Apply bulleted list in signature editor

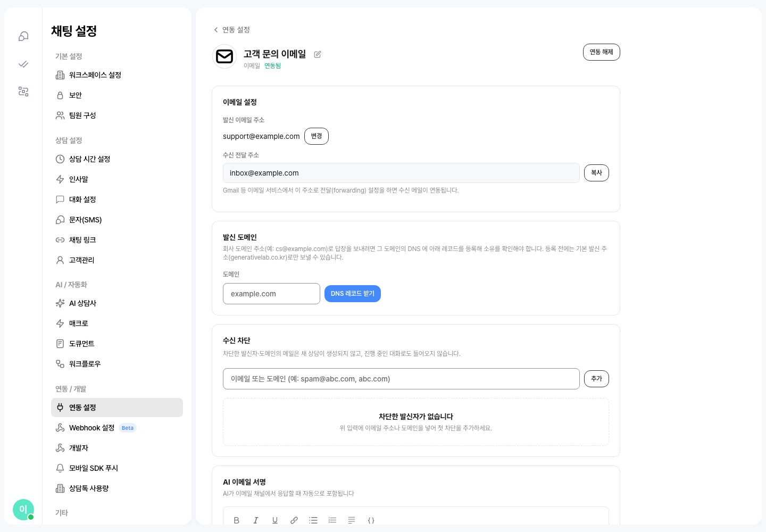pyautogui.click(x=313, y=520)
